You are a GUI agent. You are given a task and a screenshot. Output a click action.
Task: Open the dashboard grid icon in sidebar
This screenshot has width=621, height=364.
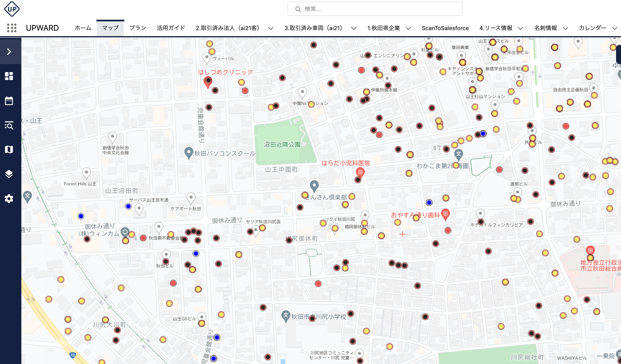point(9,76)
